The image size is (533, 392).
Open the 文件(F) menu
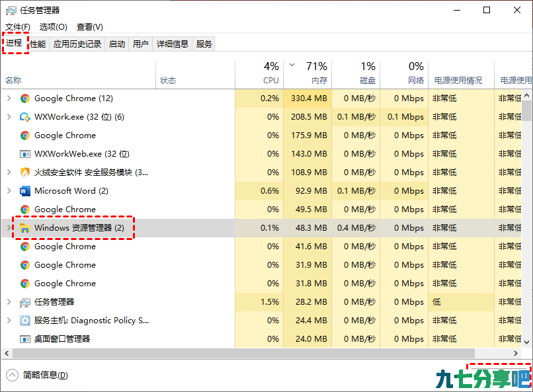pos(18,27)
